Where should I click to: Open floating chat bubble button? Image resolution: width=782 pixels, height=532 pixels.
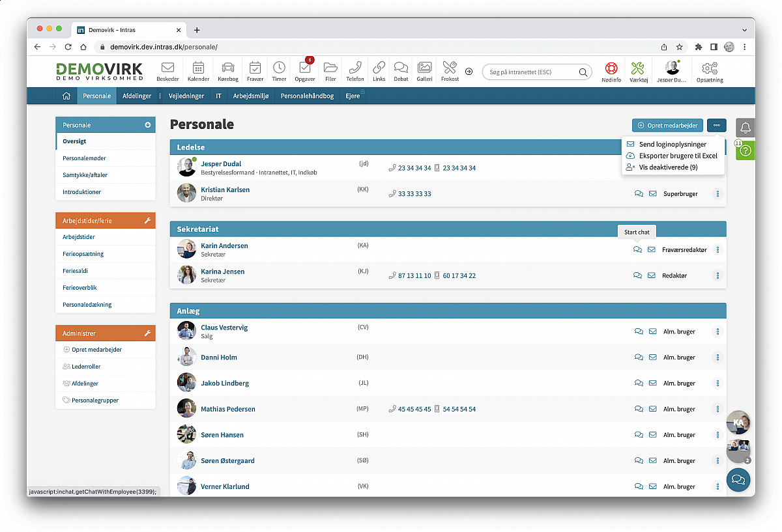pos(738,480)
